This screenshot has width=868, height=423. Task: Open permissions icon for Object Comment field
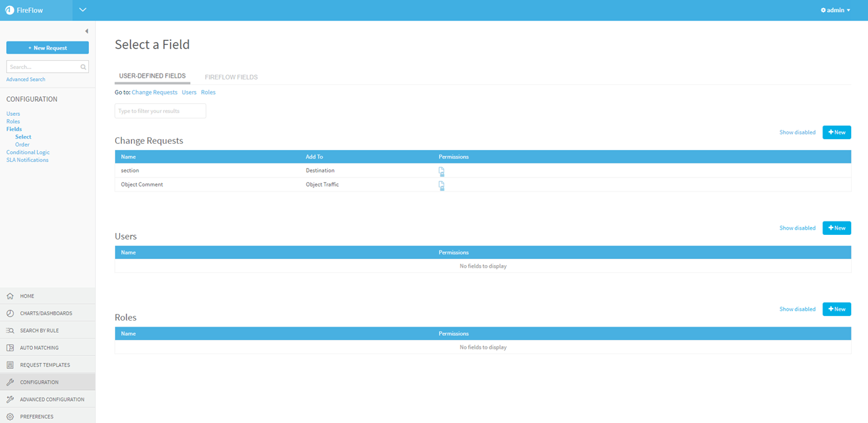point(442,185)
